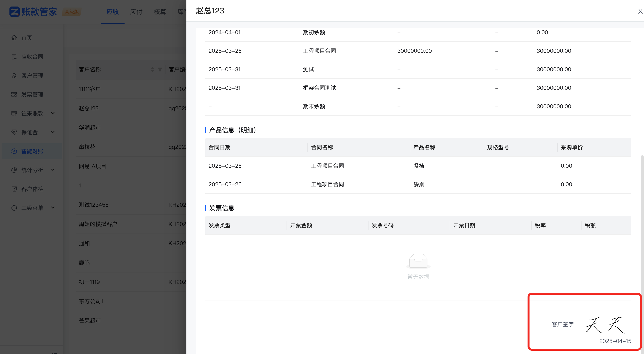Sort the 客户名称 column with the arrows
The image size is (644, 354).
152,70
